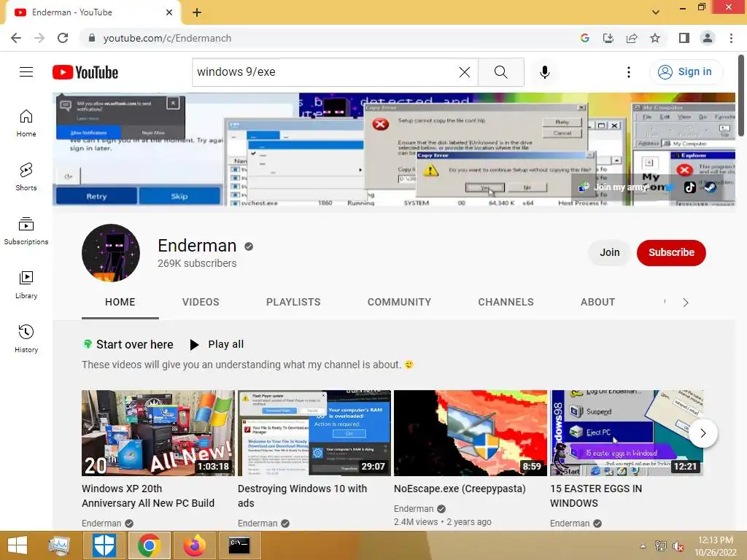Click the network tray icon
Screen dimensions: 747x560
coord(661,546)
